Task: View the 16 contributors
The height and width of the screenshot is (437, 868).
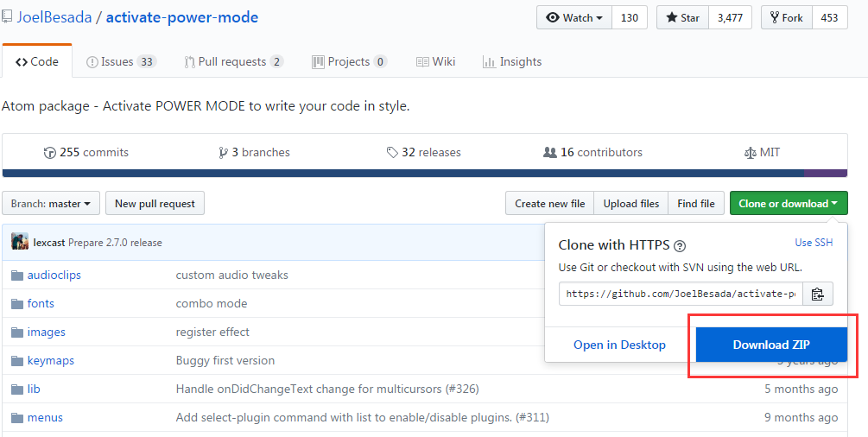Action: (x=592, y=152)
